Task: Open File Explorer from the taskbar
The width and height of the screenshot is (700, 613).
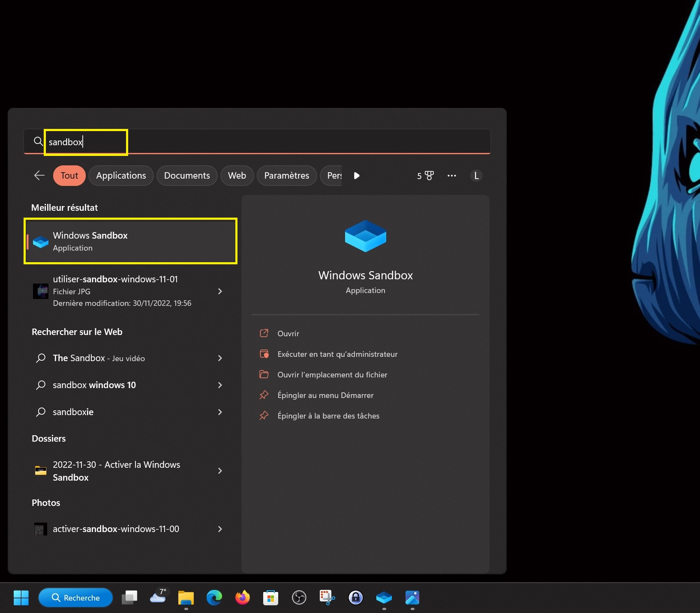Action: pyautogui.click(x=186, y=597)
